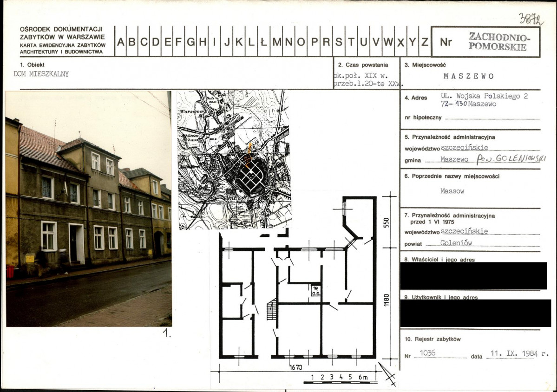Click the title OŚRODEK DOKUMENTACJI ZABYTKÓW
Screen dimensions: 557x392
62,33
